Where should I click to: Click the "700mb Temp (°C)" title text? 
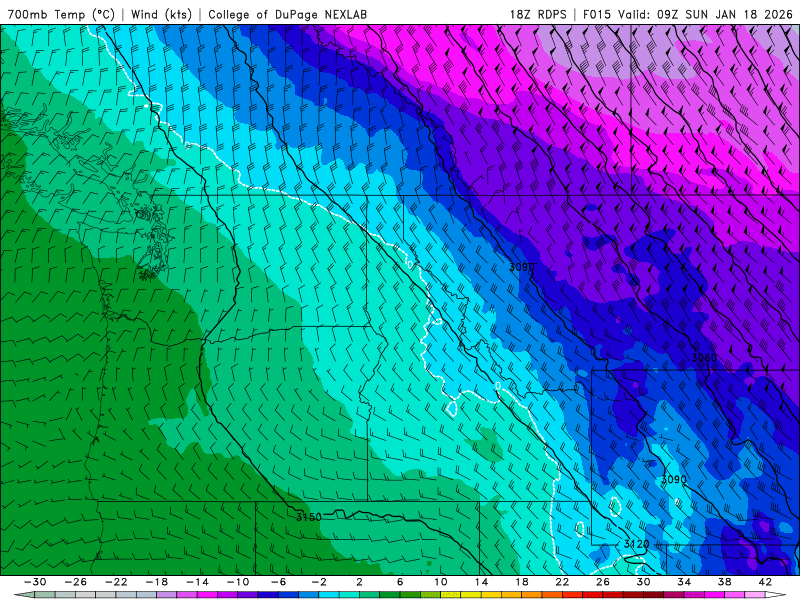coord(62,14)
